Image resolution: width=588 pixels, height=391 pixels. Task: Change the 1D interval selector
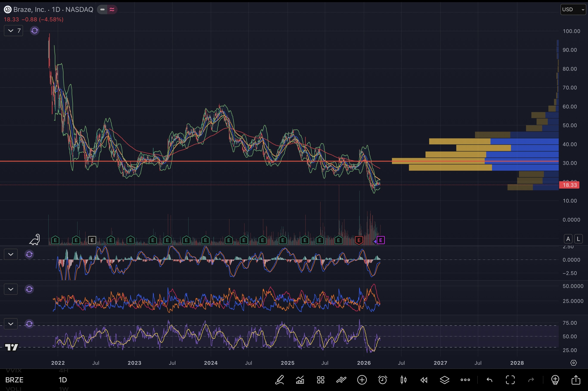[63, 380]
